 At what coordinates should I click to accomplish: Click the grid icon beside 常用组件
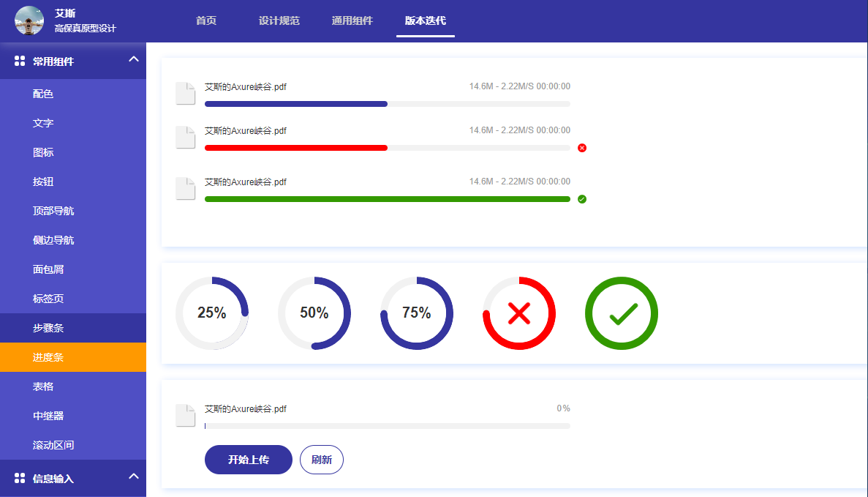point(19,61)
